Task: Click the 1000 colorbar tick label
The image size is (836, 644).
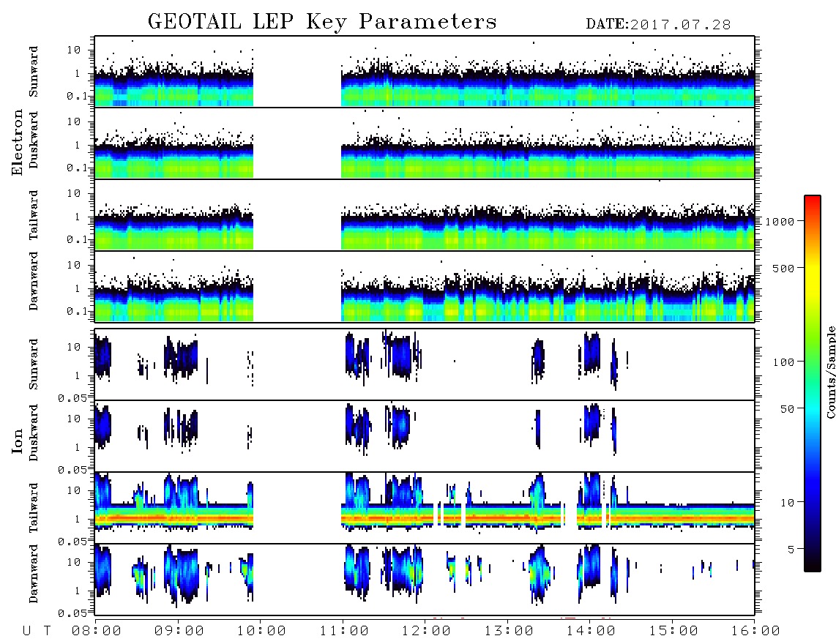Action: (780, 221)
